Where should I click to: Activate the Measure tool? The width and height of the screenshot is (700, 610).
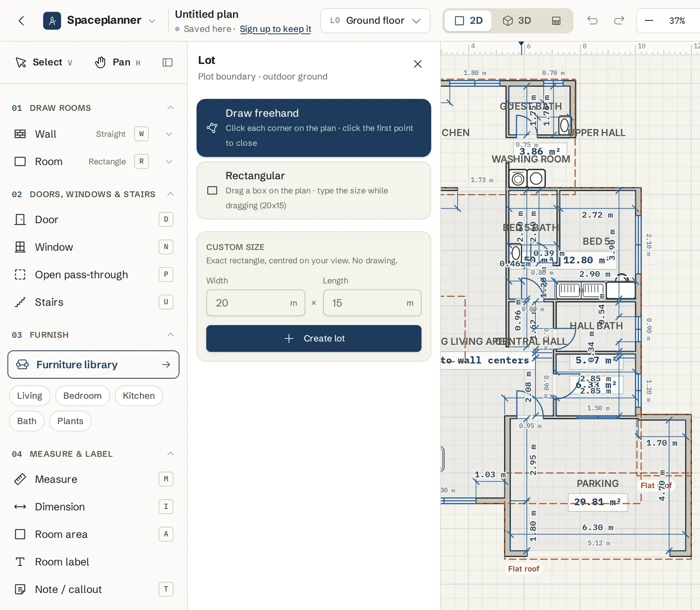tap(93, 479)
